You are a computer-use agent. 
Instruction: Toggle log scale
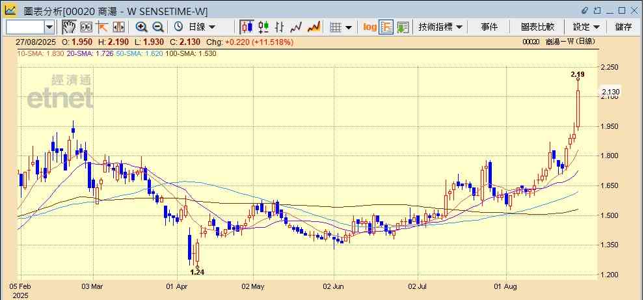[369, 27]
